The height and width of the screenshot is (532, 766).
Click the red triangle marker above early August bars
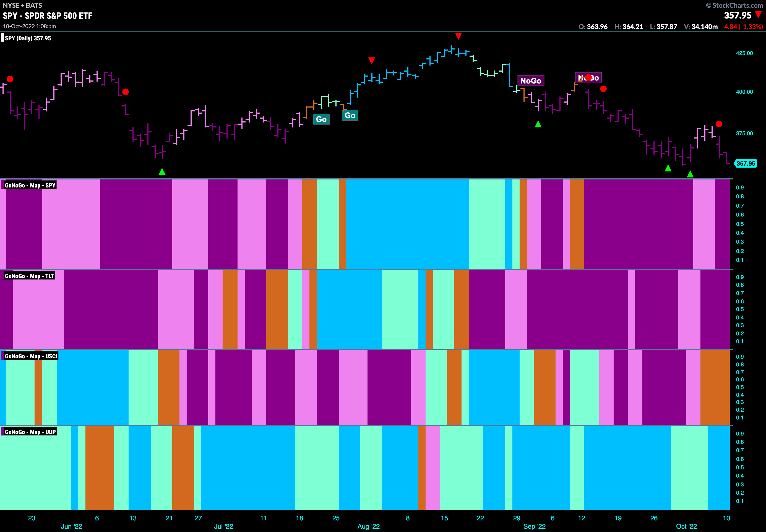click(372, 60)
